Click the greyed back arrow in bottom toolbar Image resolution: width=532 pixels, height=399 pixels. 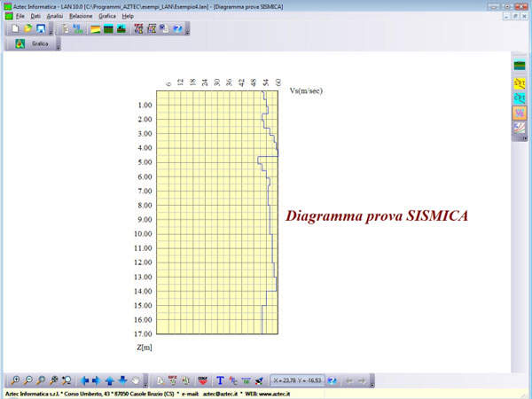(349, 380)
